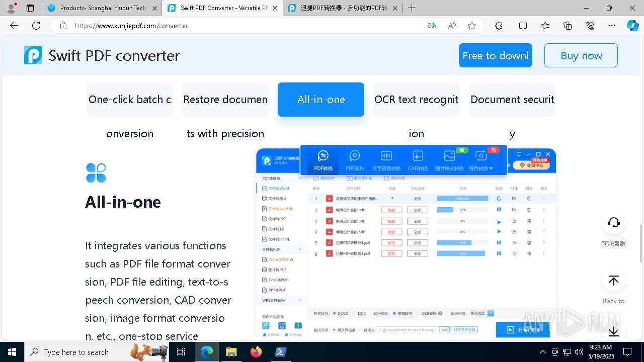Screen dimensions: 644x362
Task: Open the Collections icon
Action: pos(568,26)
